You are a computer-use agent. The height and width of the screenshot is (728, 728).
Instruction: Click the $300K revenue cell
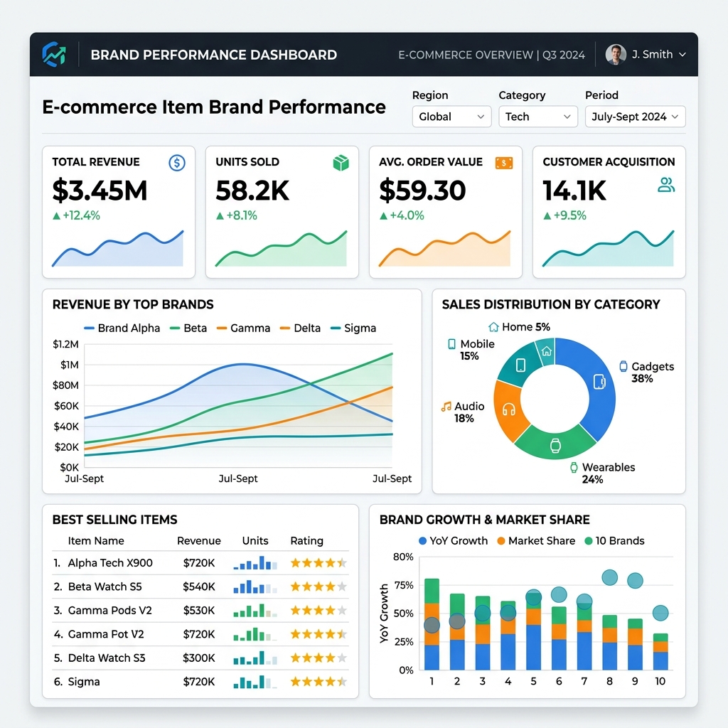[x=199, y=658]
